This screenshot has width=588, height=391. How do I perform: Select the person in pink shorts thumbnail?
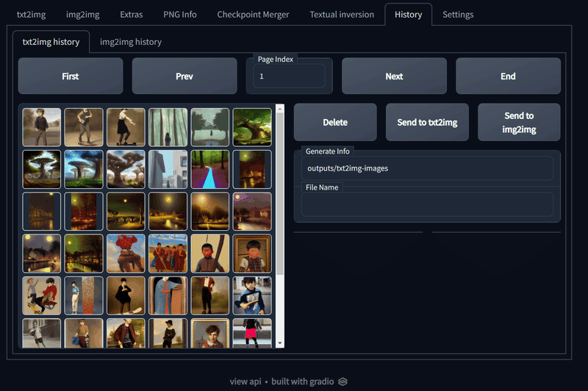(x=252, y=333)
